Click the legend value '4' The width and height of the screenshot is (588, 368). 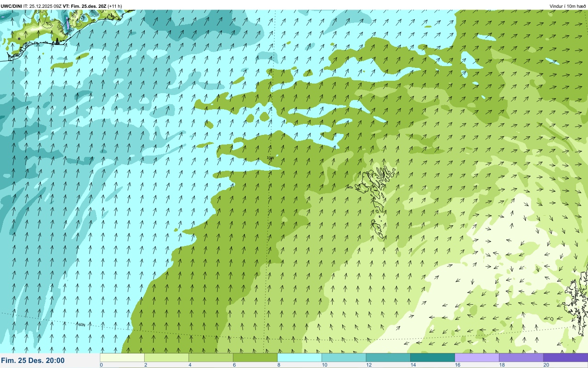click(x=189, y=365)
